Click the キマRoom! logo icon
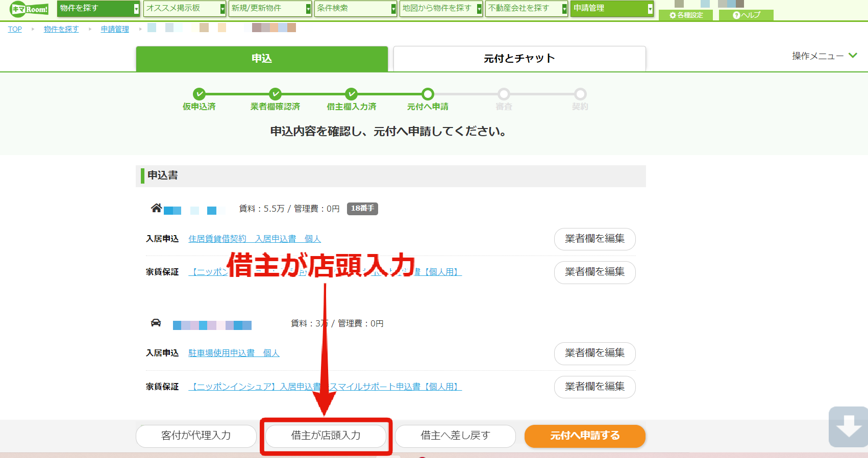 tap(29, 9)
